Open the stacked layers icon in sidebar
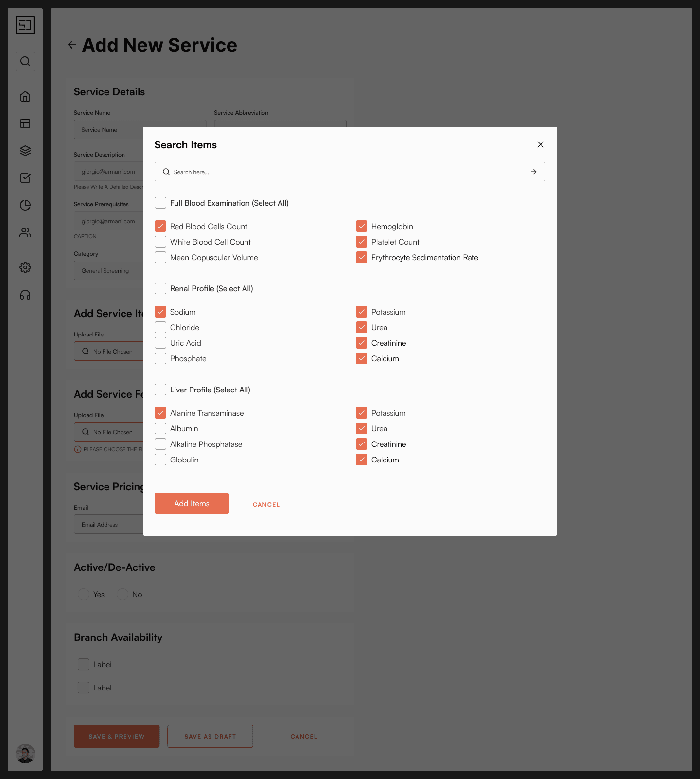Viewport: 700px width, 779px height. (x=25, y=151)
